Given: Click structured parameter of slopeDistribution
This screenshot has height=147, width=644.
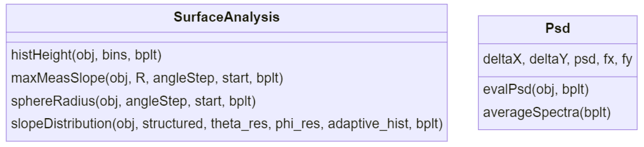Looking at the screenshot, I should pyautogui.click(x=172, y=124).
